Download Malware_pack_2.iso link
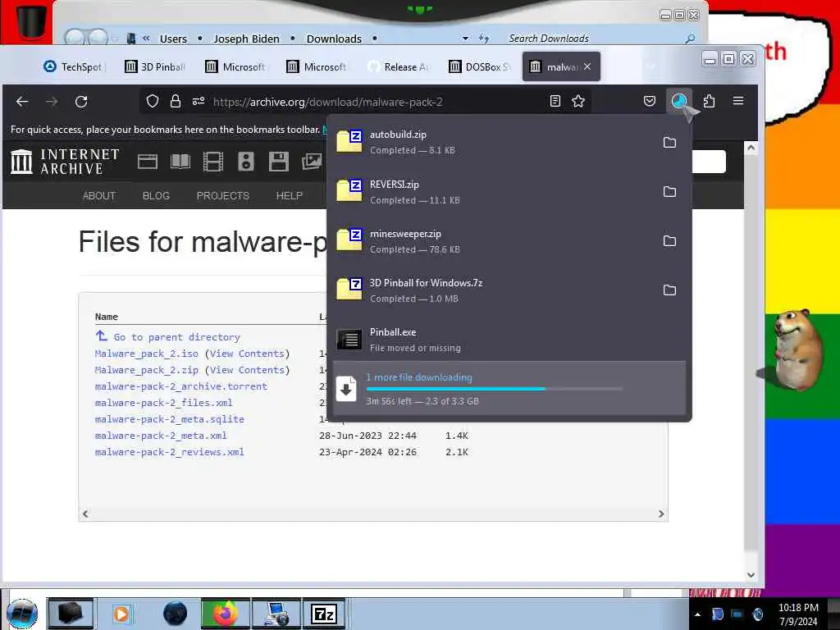This screenshot has width=840, height=630. click(x=146, y=354)
